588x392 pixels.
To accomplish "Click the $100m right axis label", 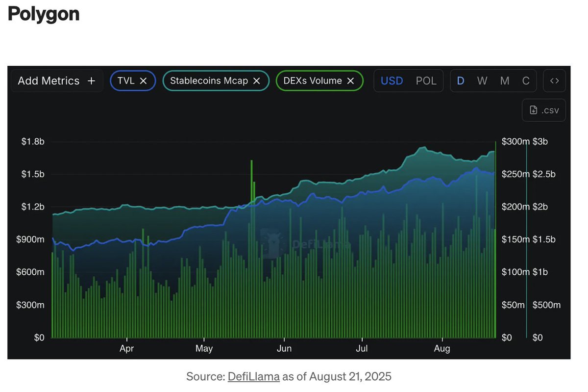I will coord(516,272).
